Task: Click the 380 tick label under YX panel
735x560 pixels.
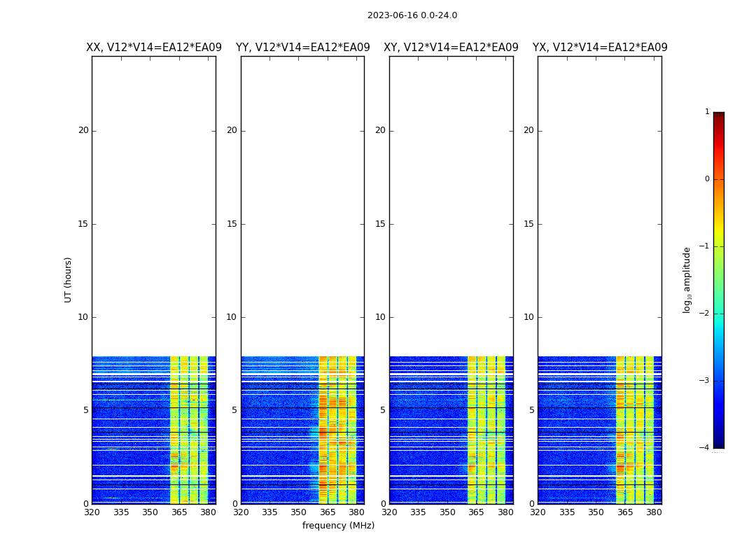Action: tap(654, 512)
